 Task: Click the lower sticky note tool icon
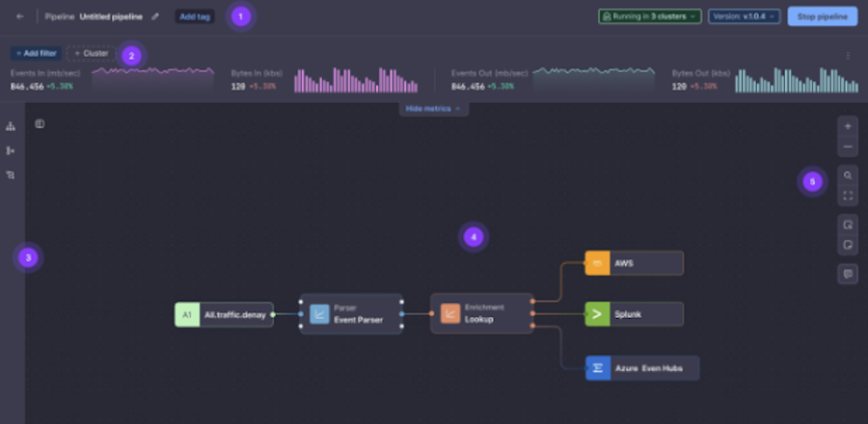[x=848, y=245]
